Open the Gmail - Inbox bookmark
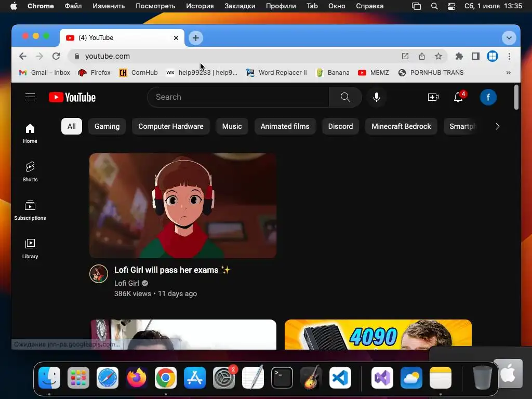 pos(45,73)
